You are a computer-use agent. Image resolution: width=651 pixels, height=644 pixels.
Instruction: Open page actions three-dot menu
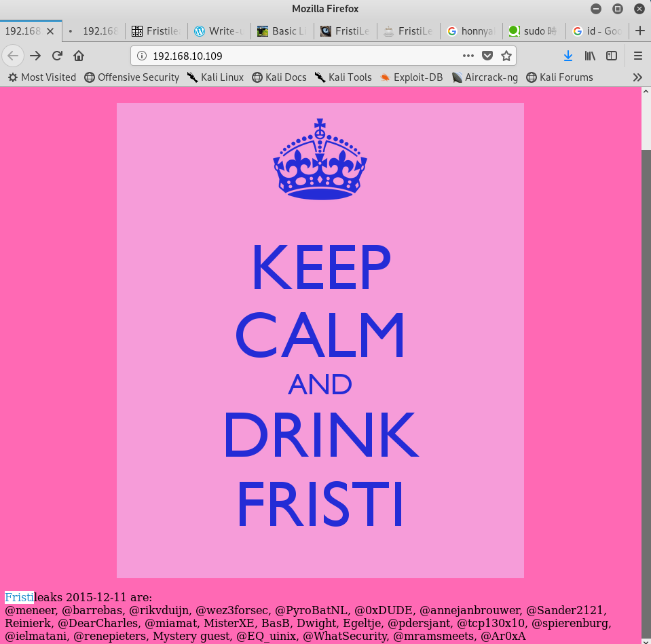tap(468, 56)
